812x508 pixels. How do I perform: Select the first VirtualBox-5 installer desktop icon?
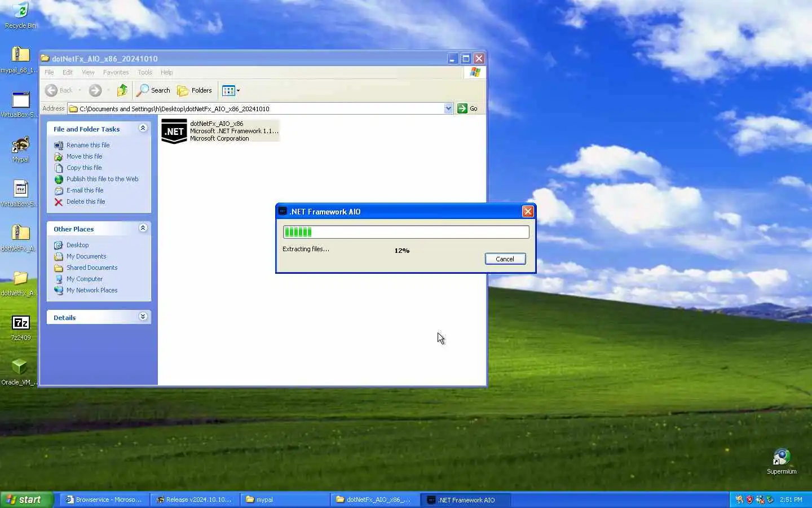point(20,104)
